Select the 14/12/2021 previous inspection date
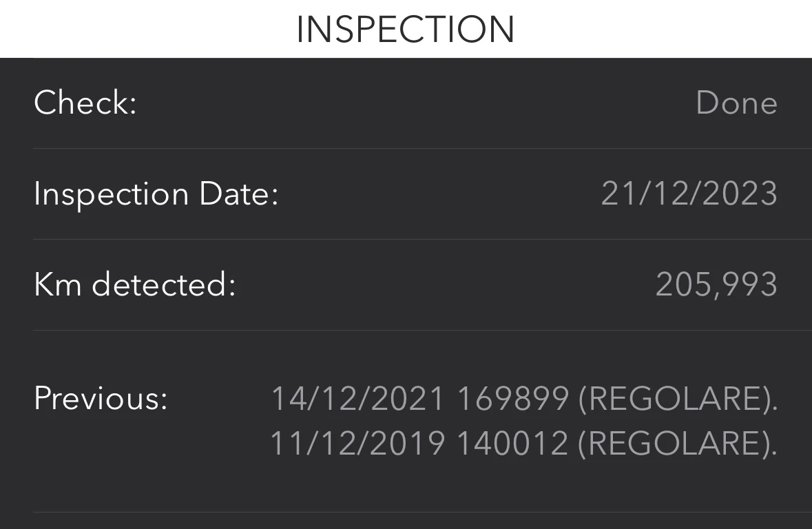Viewport: 812px width, 529px height. 357,399
